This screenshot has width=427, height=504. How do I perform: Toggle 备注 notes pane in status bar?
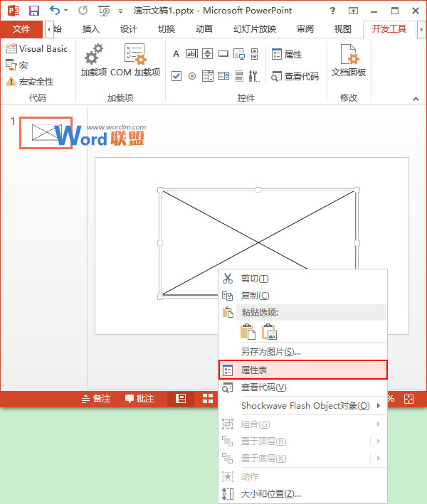pos(96,399)
